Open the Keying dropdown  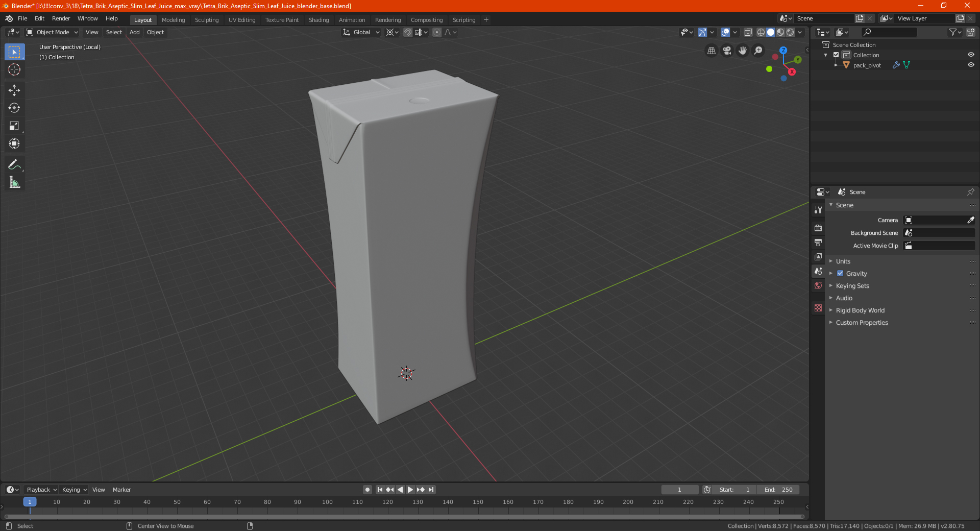tap(75, 490)
